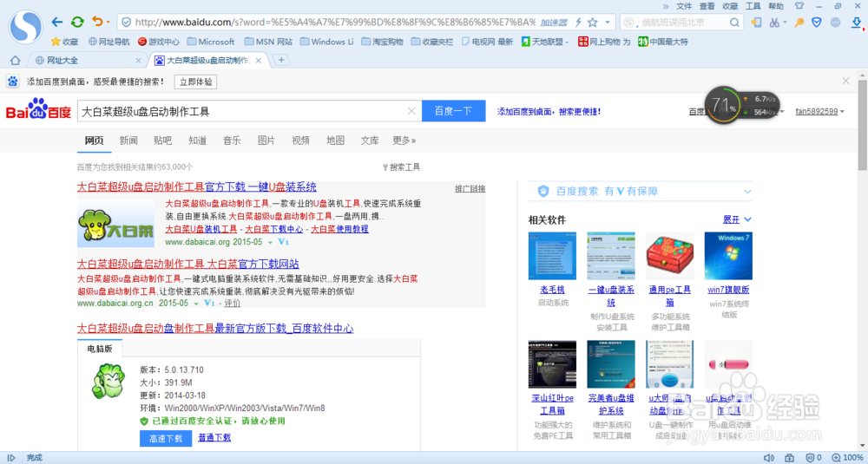
Task: Open the 帮助 menu
Action: point(775,6)
